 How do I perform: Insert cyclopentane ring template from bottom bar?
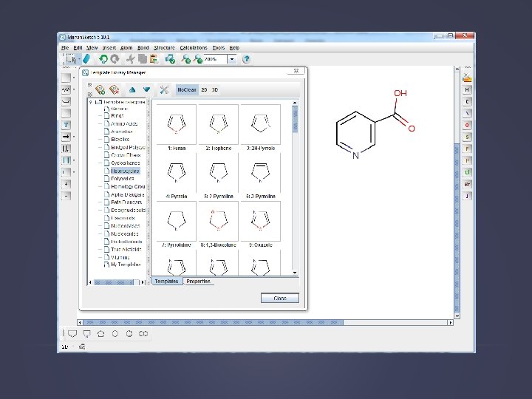tap(100, 334)
